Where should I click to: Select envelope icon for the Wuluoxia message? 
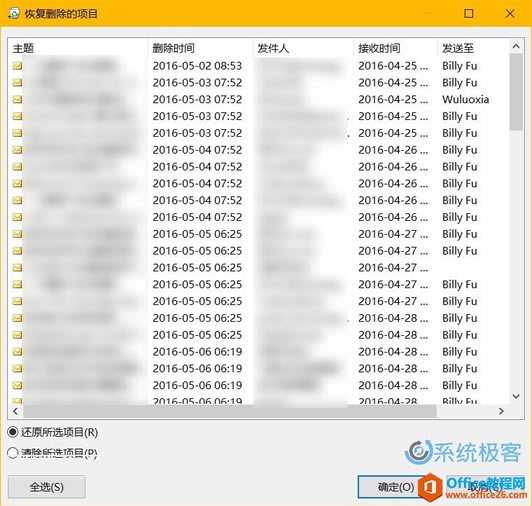point(17,99)
